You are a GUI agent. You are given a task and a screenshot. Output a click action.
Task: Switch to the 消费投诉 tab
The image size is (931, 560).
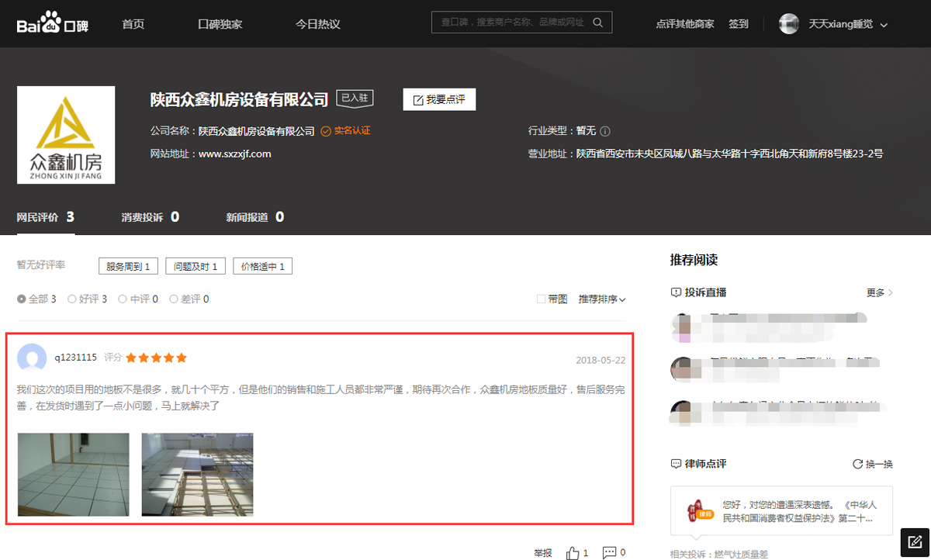click(x=150, y=217)
